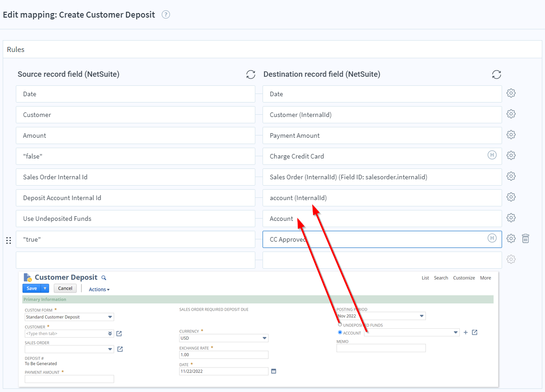Open Custom Form dropdown
The width and height of the screenshot is (545, 392).
tap(110, 317)
